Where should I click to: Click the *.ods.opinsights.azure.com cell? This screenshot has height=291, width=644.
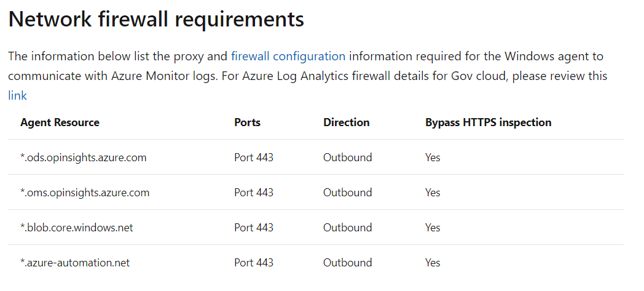point(84,157)
